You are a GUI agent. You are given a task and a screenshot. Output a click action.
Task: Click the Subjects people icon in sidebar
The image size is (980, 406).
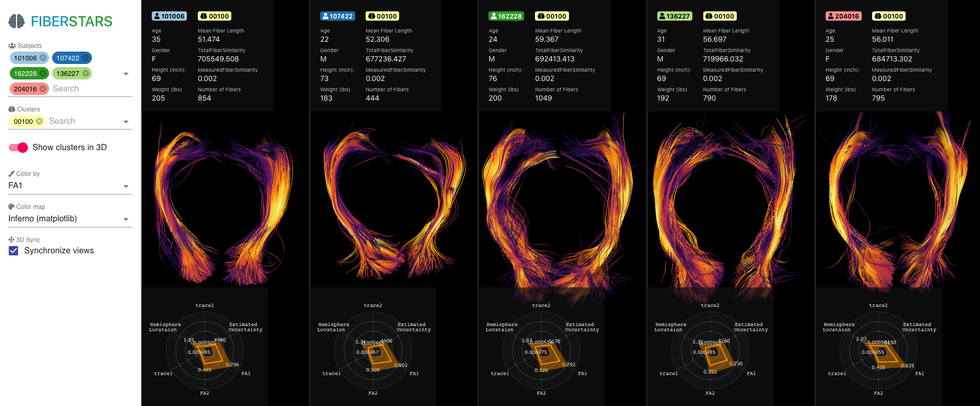[12, 45]
